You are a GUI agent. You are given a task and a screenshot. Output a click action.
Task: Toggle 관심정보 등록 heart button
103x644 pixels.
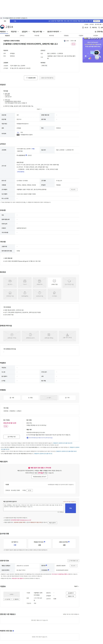(x=31, y=78)
